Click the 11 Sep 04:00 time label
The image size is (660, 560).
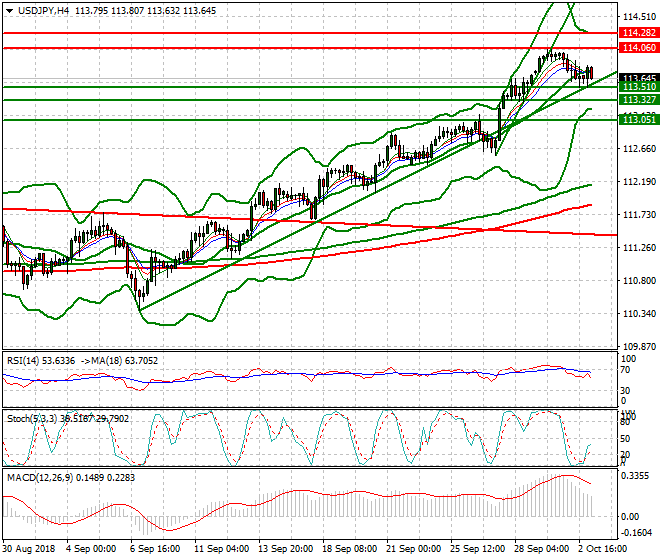click(221, 549)
